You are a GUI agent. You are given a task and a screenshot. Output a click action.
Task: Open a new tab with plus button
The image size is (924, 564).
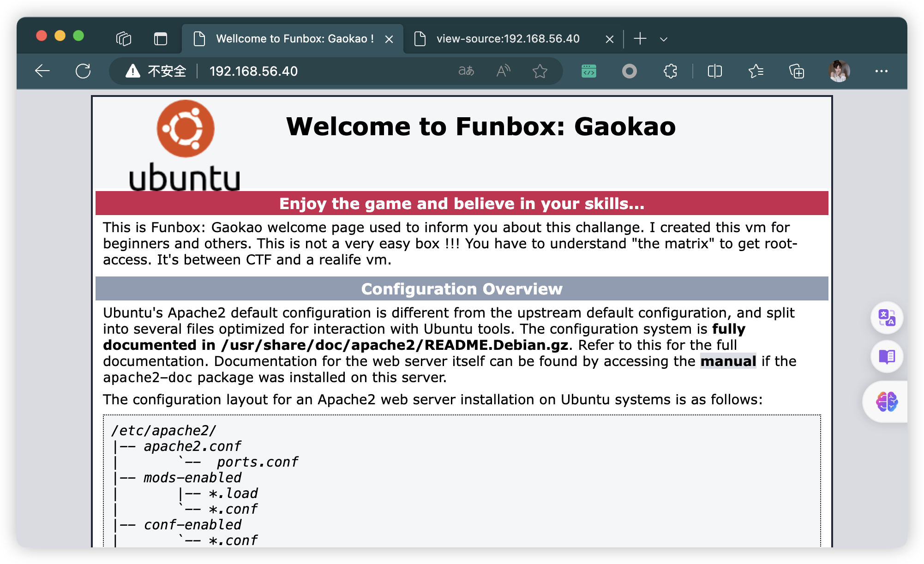pyautogui.click(x=640, y=39)
